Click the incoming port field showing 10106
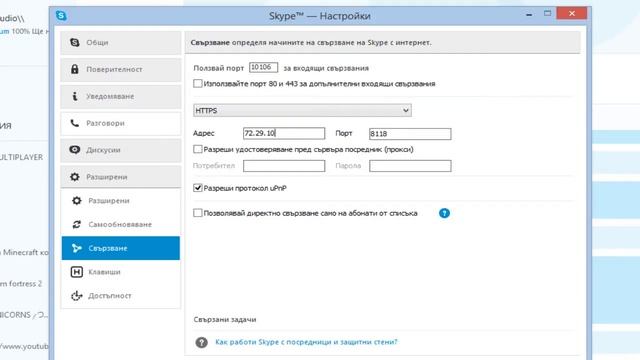 [x=263, y=67]
